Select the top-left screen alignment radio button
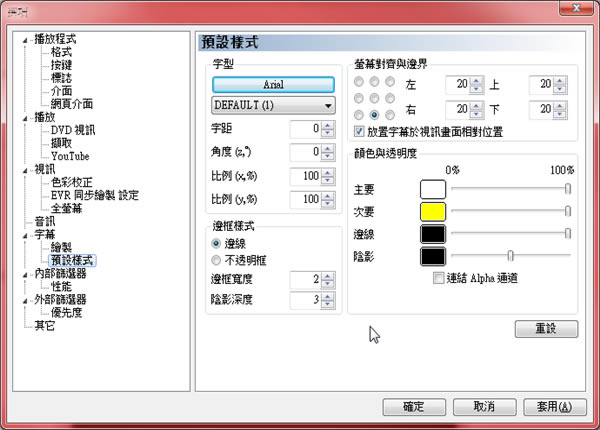The height and width of the screenshot is (430, 600). pos(360,83)
